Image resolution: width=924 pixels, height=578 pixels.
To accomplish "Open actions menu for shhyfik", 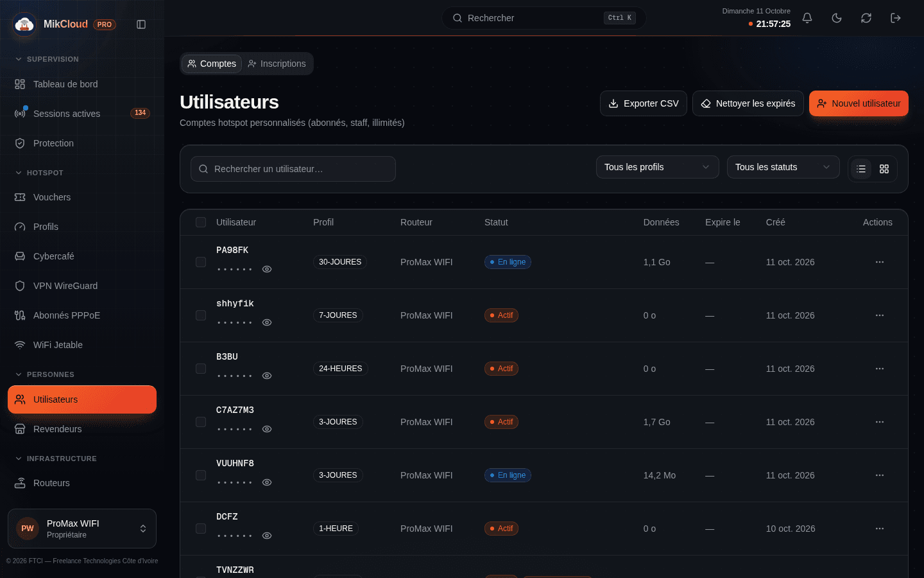I will pyautogui.click(x=880, y=315).
